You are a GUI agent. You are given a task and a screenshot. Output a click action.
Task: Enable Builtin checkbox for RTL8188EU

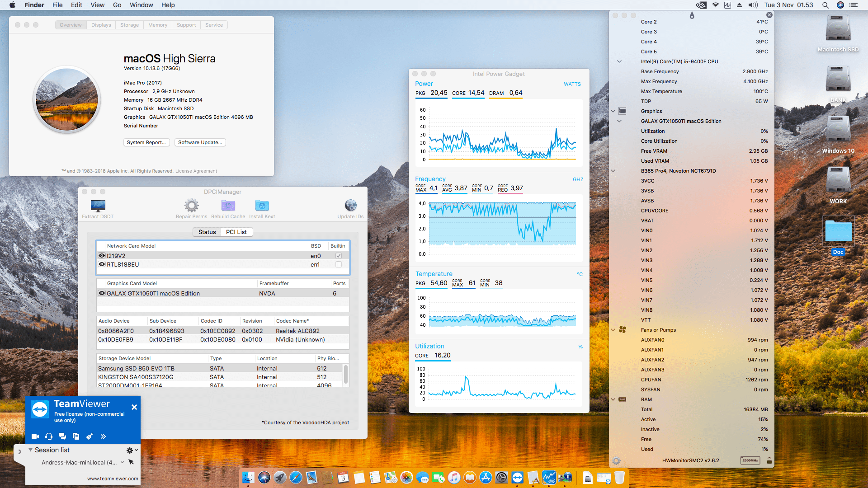click(338, 264)
